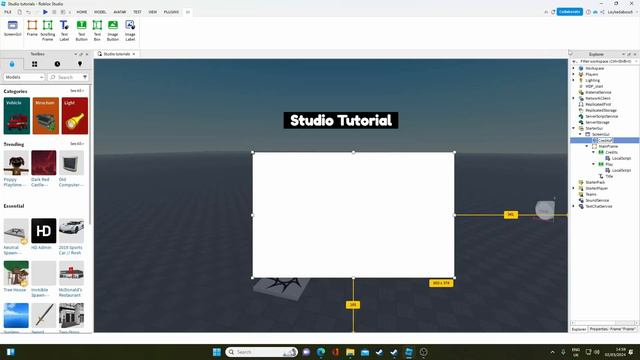Select SoundService in Explorer

coord(597,200)
